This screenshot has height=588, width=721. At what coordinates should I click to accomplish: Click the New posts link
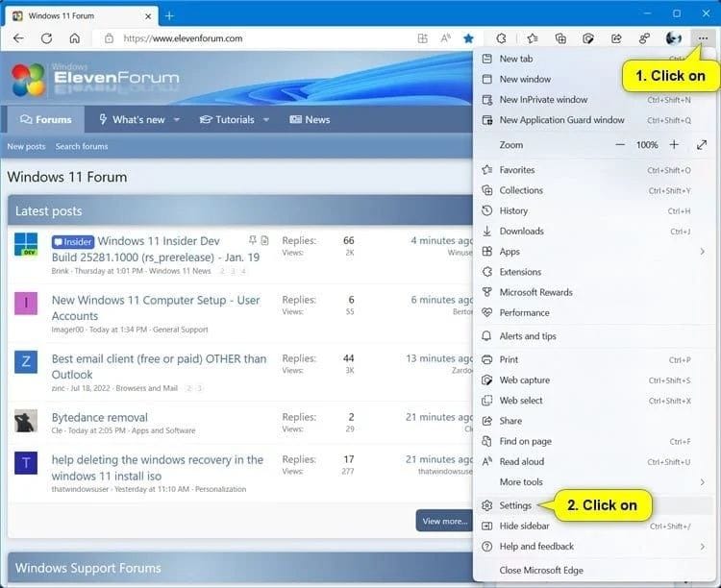tap(26, 146)
